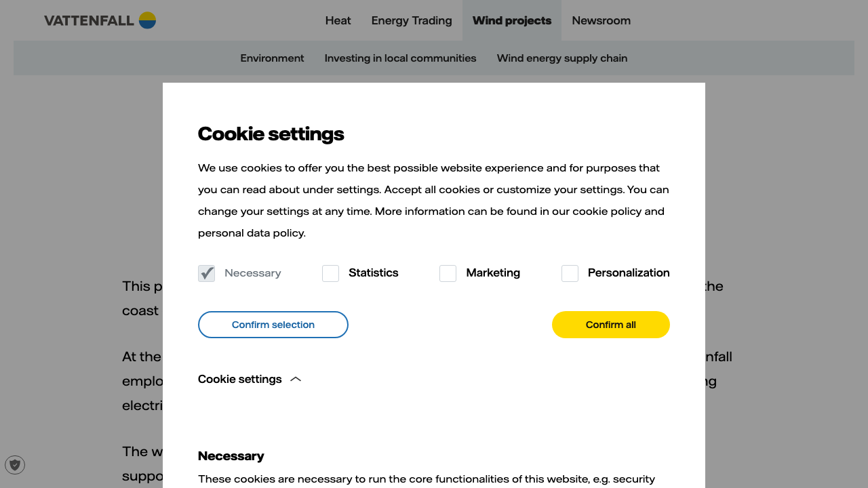Collapse the Cookie settings section chevron
868x488 pixels.
point(295,379)
